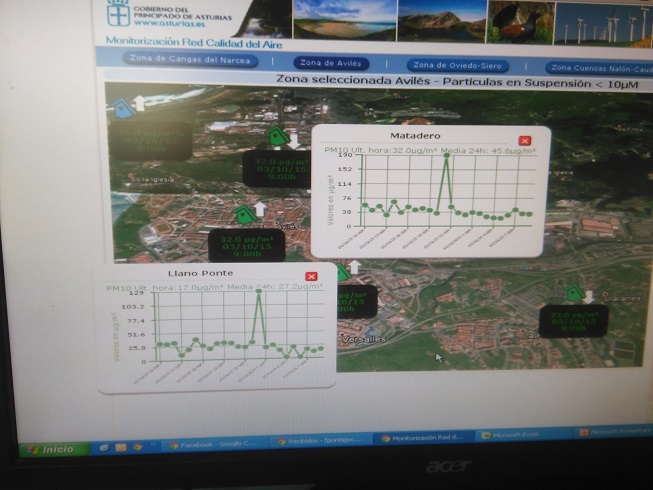Click the peak data point in Llano Ponte chart

258,291
